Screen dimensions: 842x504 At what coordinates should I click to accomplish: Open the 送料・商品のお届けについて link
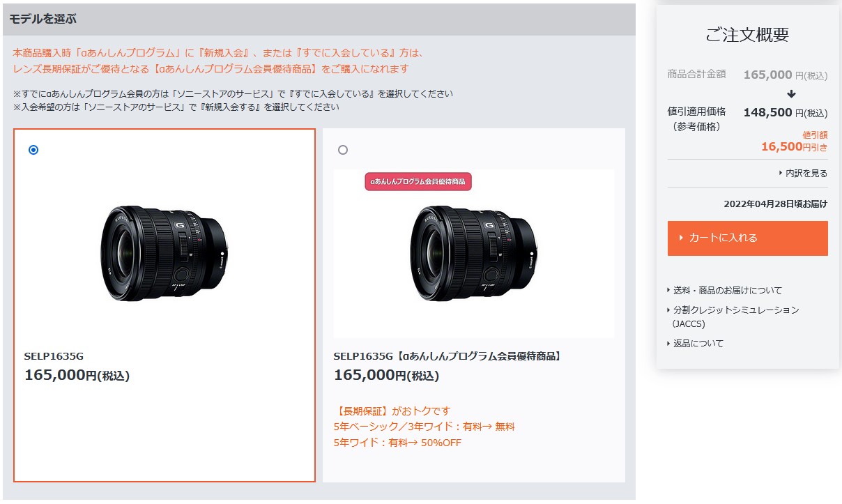728,291
